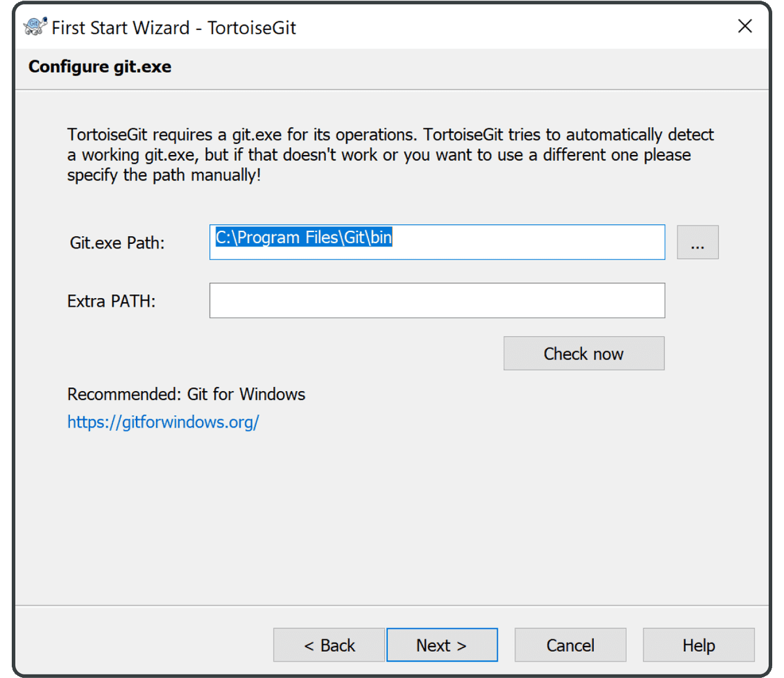Go back to the previous wizard page

point(329,645)
